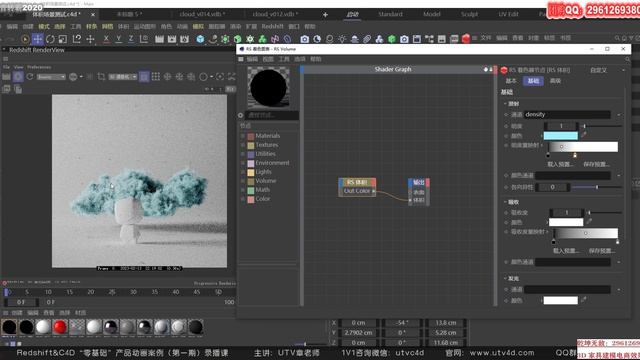The width and height of the screenshot is (640, 360).
Task: Open the white emission color swatch
Action: [x=561, y=301]
